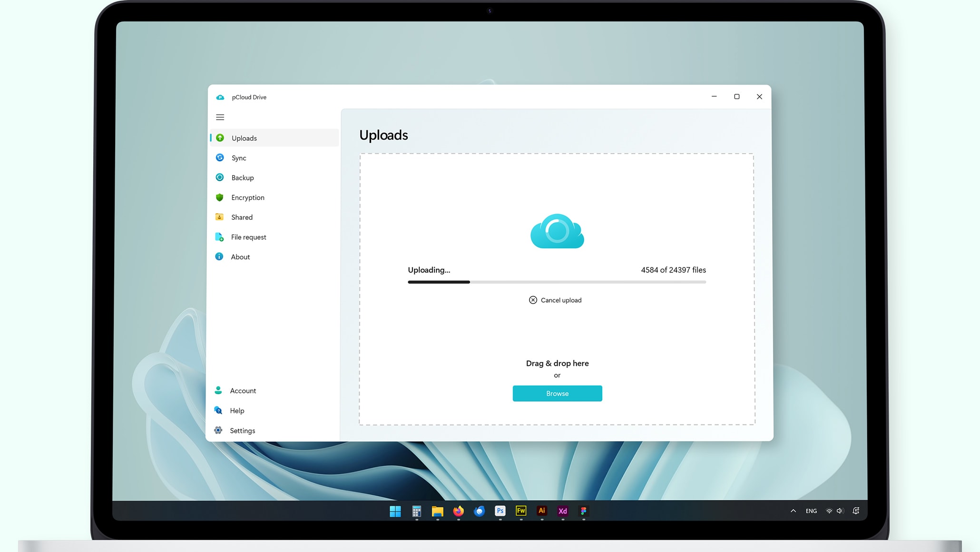The image size is (980, 552).
Task: Open the Account page
Action: coord(243,391)
